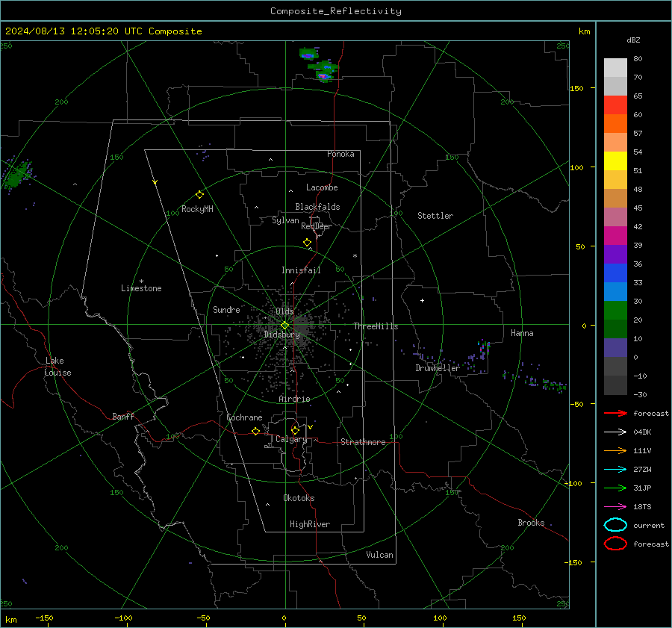Select the purple 36-39 dBZ swatch
This screenshot has height=628, width=672.
pos(615,255)
